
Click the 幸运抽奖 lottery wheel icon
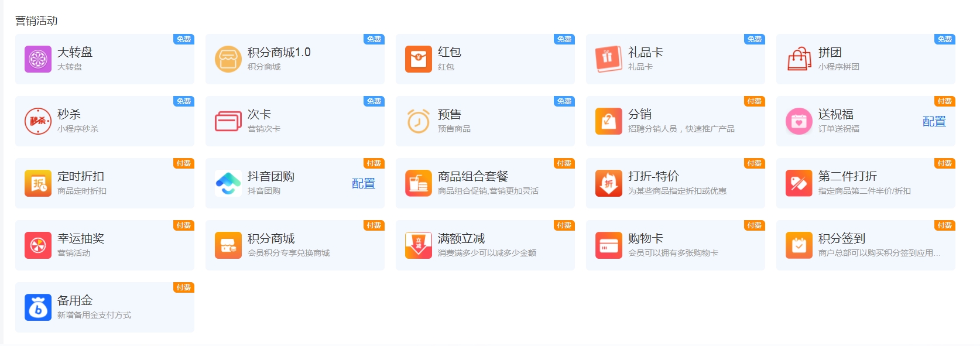tap(38, 245)
